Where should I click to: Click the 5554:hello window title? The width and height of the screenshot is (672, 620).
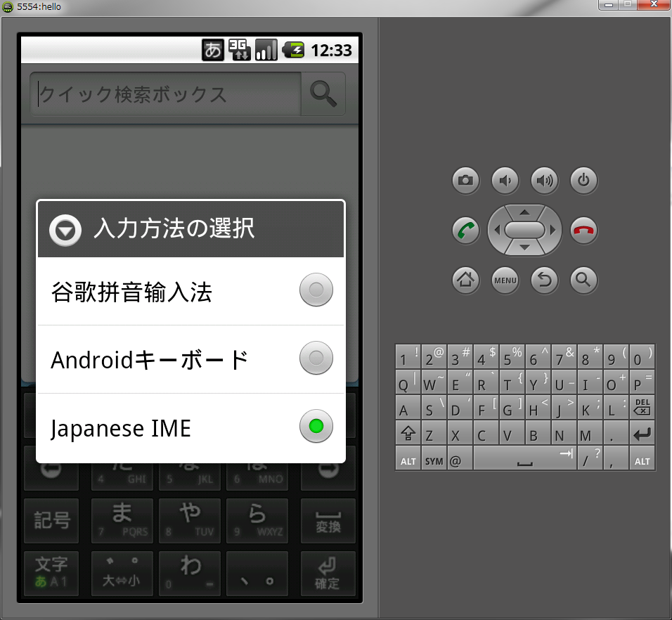tap(39, 7)
